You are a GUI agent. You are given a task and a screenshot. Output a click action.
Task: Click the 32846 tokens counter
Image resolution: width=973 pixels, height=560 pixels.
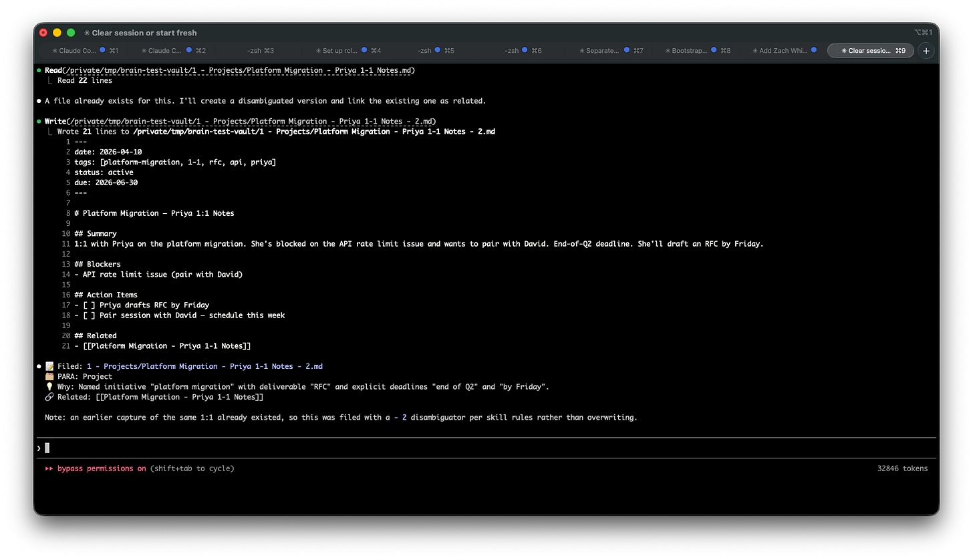pos(902,468)
